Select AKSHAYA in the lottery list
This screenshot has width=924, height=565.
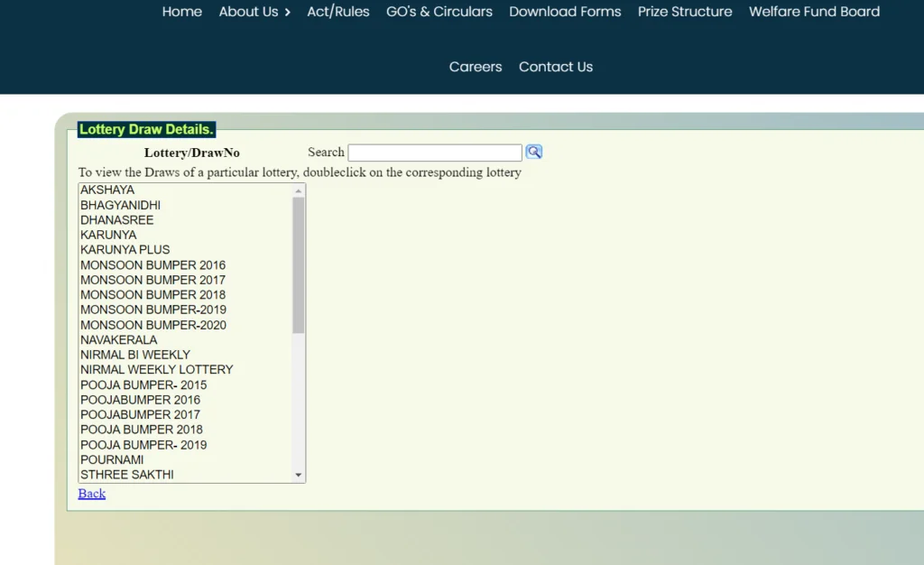[185, 190]
